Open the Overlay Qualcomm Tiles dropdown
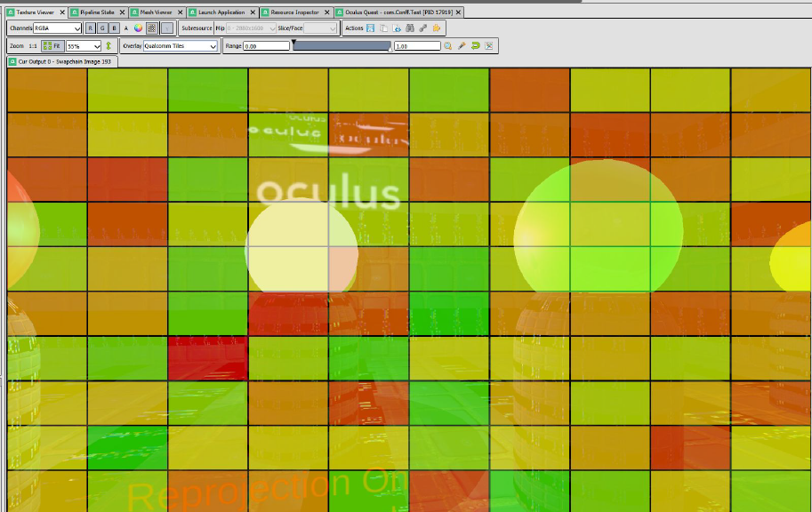Image resolution: width=812 pixels, height=512 pixels. pos(181,46)
